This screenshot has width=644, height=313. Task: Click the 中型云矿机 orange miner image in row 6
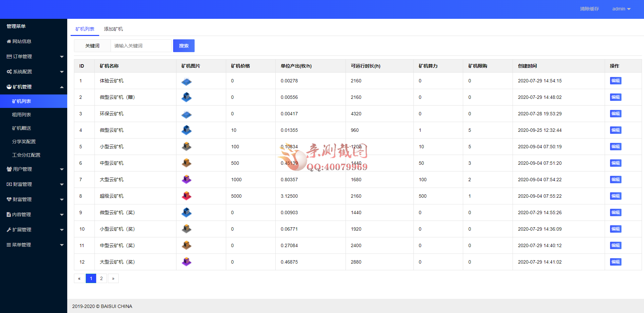[x=186, y=163]
